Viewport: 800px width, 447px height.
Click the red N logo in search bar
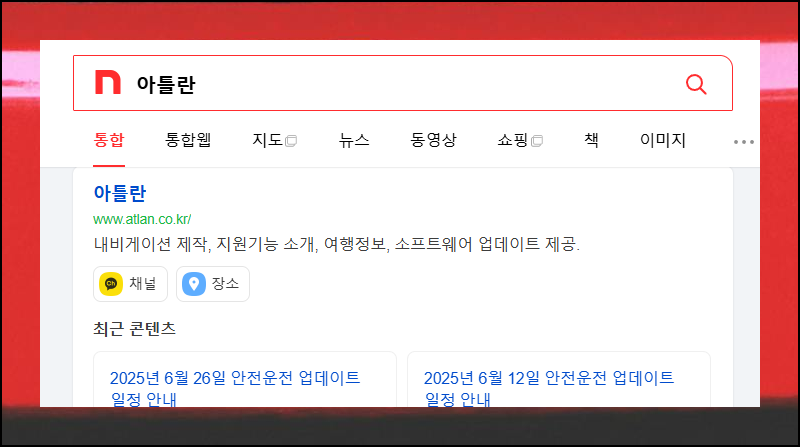tap(108, 83)
